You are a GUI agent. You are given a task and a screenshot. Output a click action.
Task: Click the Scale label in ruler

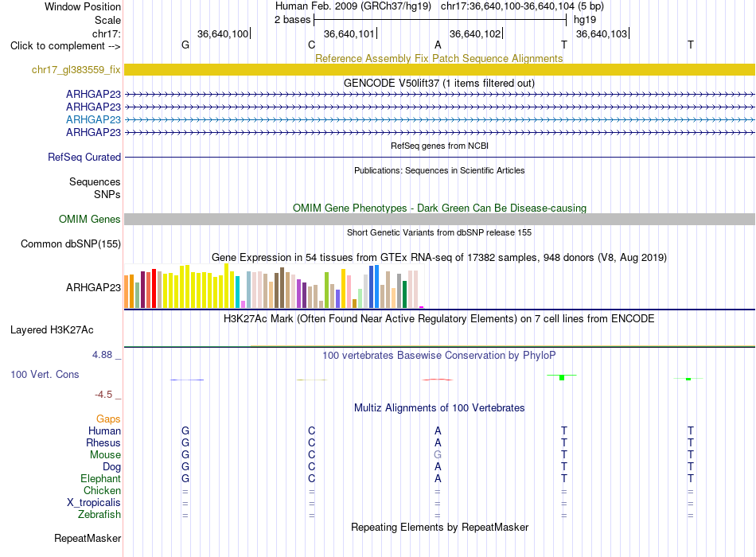[x=107, y=20]
